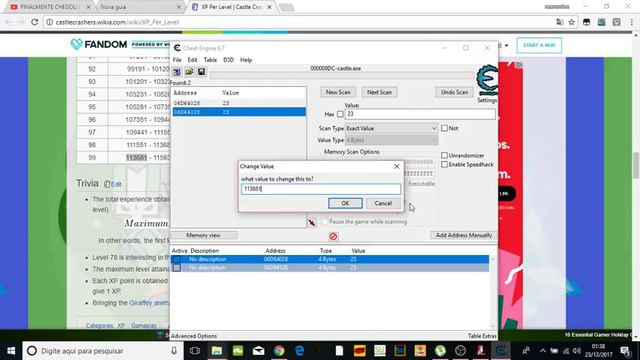Open Task View on the taskbar
Image resolution: width=640 pixels, height=360 pixels.
[195, 351]
